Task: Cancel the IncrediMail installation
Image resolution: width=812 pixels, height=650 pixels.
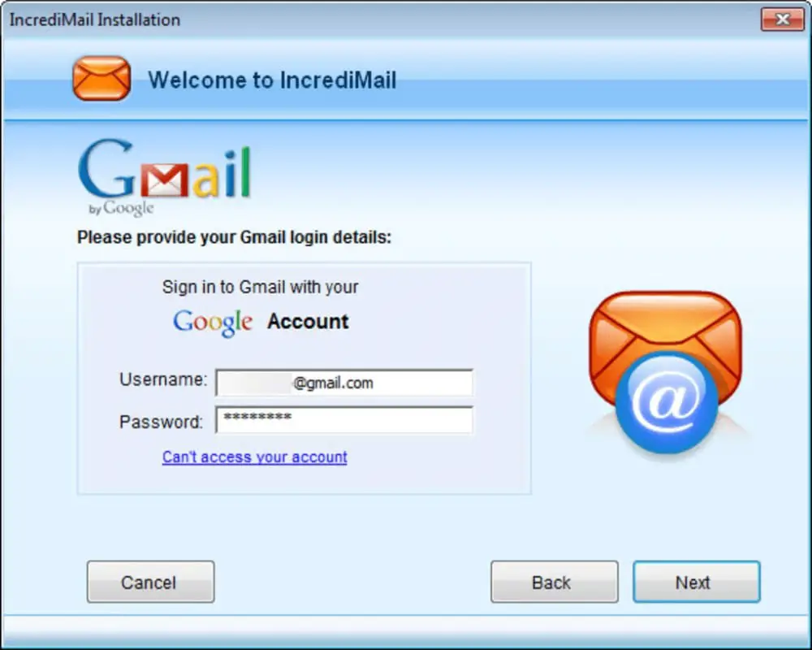Action: pyautogui.click(x=151, y=582)
